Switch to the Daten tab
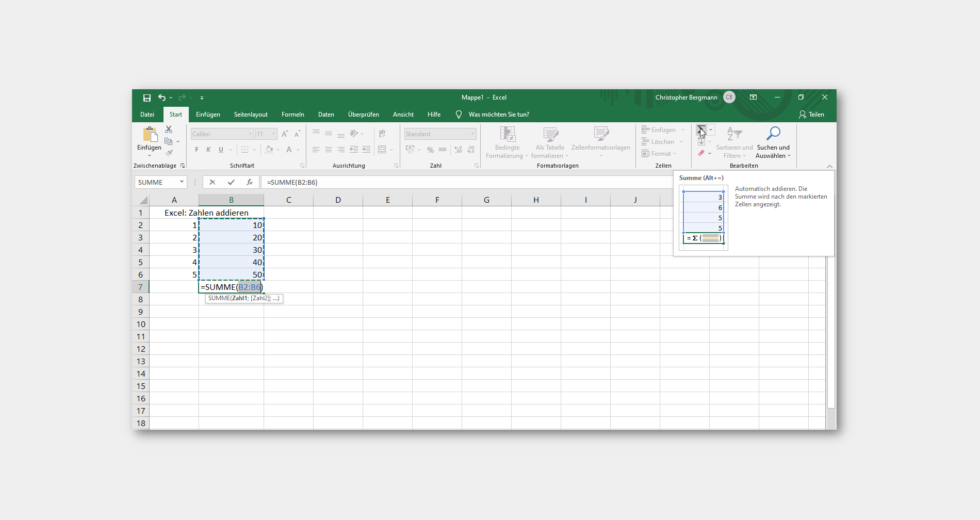The height and width of the screenshot is (520, 980). pyautogui.click(x=326, y=115)
